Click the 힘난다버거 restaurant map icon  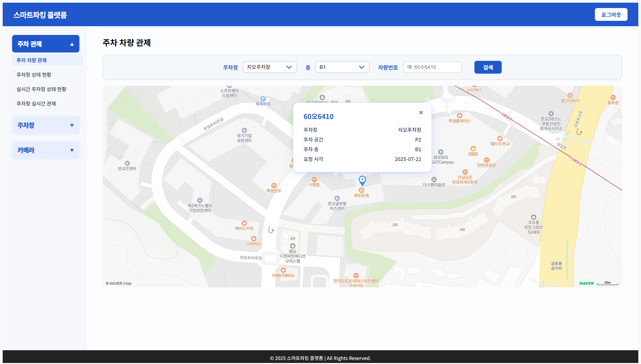point(570,95)
